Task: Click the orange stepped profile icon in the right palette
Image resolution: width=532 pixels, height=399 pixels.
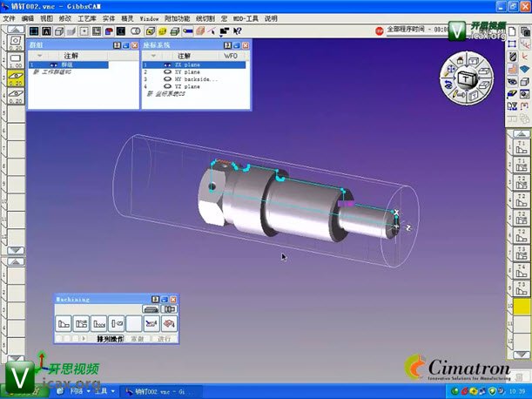Action: click(512, 70)
